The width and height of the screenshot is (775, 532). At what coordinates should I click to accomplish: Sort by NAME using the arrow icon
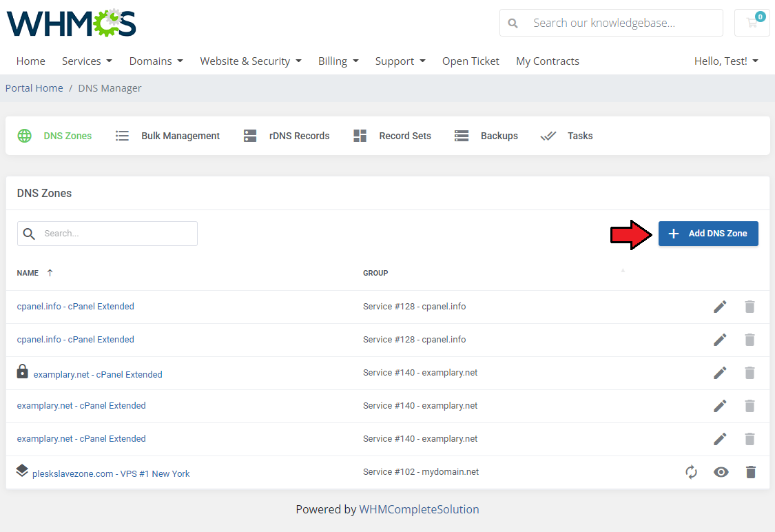coord(50,273)
